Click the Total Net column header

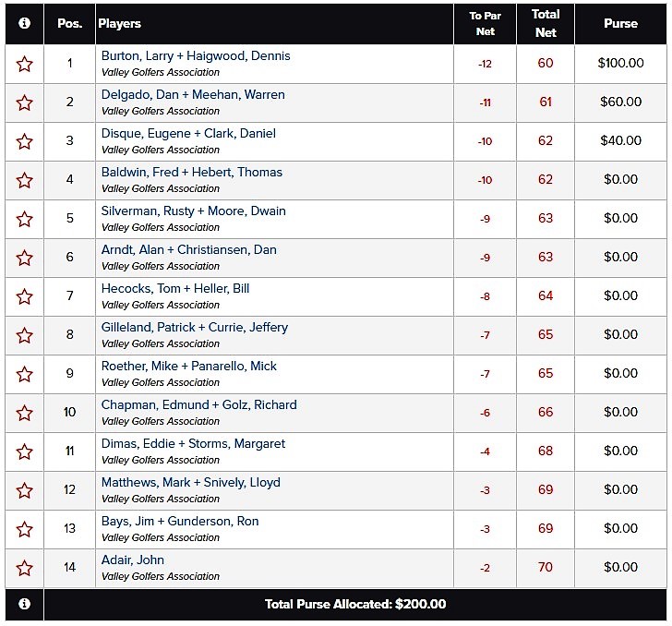pyautogui.click(x=546, y=24)
